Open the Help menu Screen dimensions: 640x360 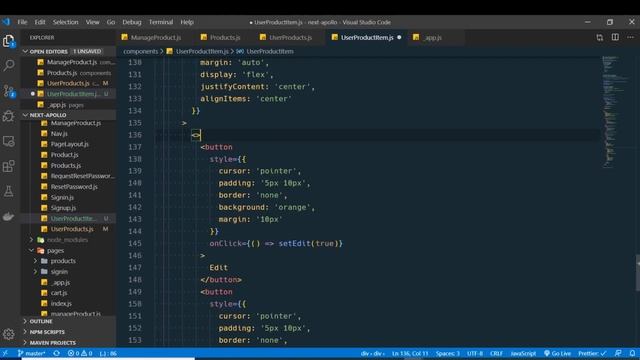pos(187,22)
